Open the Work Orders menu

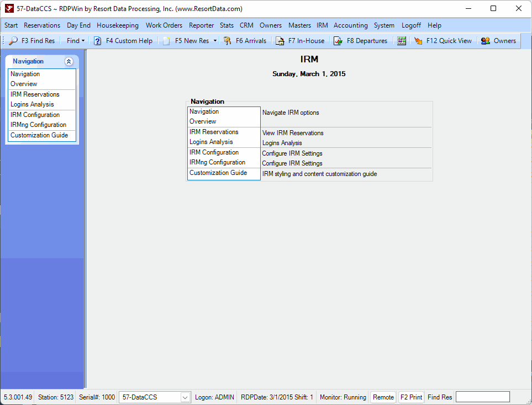tap(164, 25)
